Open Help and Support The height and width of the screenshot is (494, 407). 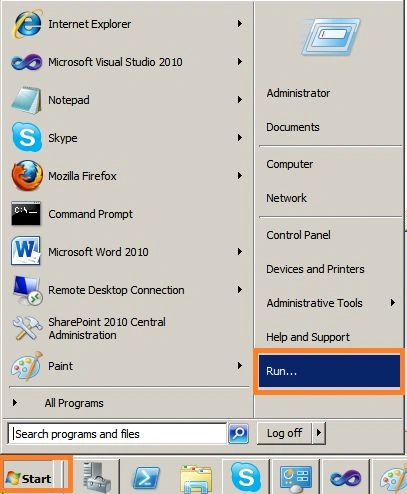point(308,337)
